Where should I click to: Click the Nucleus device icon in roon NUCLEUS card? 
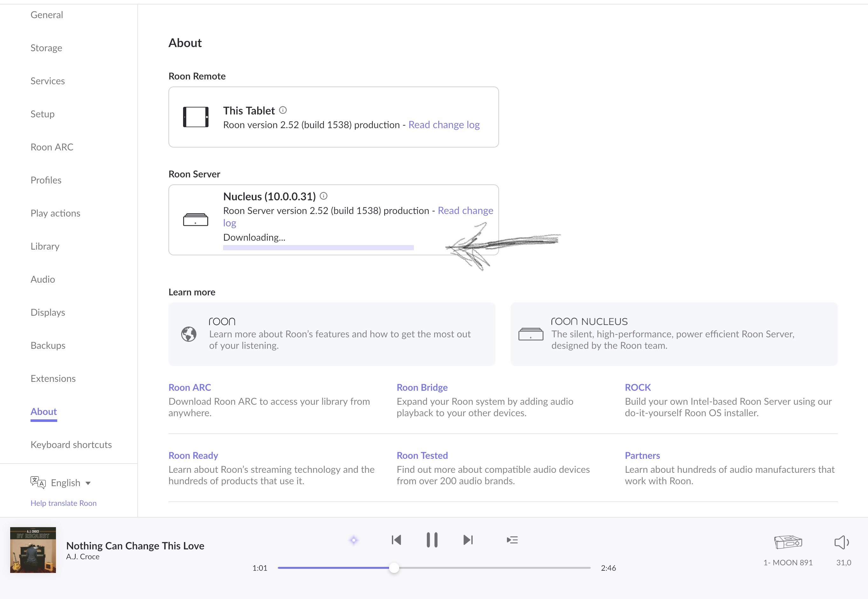click(x=531, y=334)
